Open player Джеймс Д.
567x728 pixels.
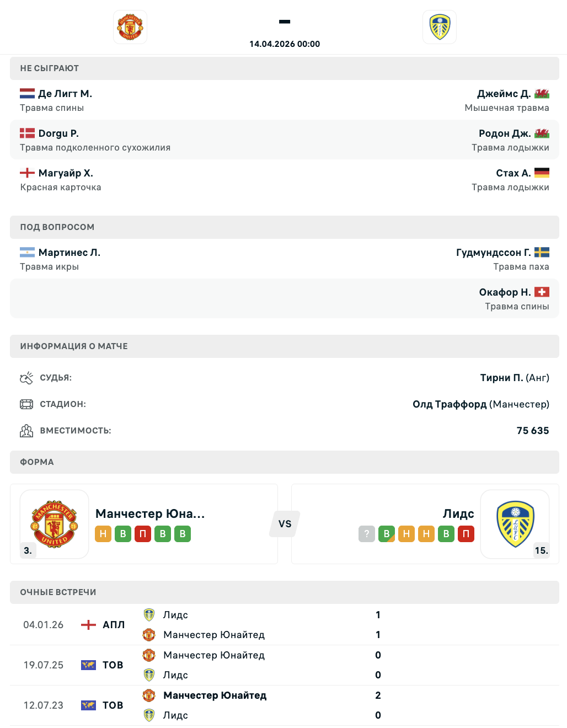pos(504,94)
